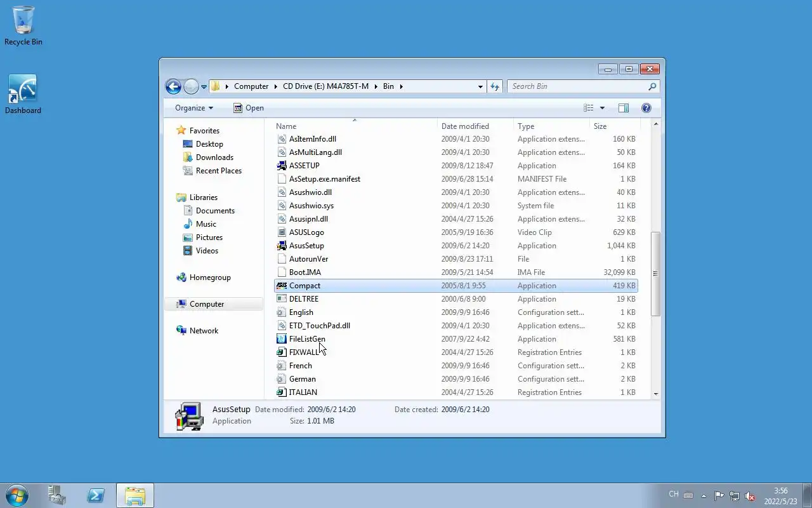
Task: Click the scrollbar down arrow
Action: 655,394
